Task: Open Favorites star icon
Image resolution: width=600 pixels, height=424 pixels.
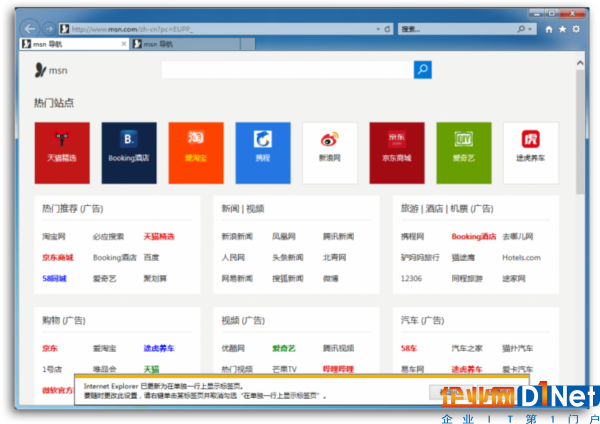Action: click(x=562, y=29)
